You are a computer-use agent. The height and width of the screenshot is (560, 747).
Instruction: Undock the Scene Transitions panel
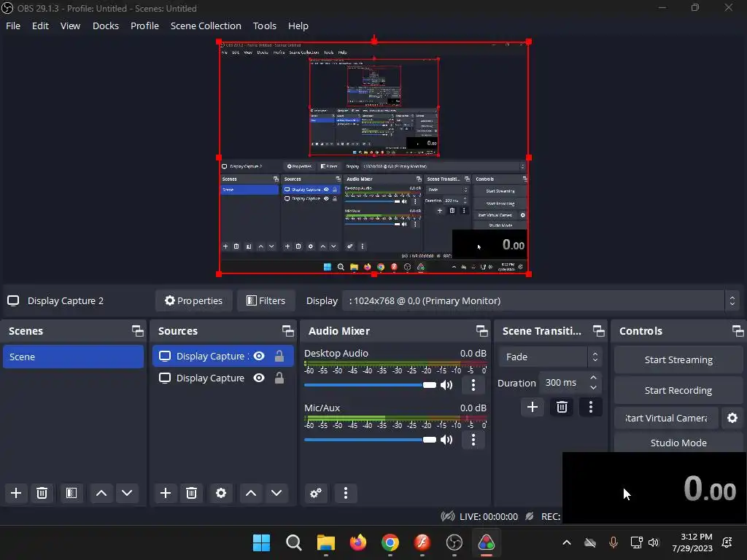click(x=598, y=331)
